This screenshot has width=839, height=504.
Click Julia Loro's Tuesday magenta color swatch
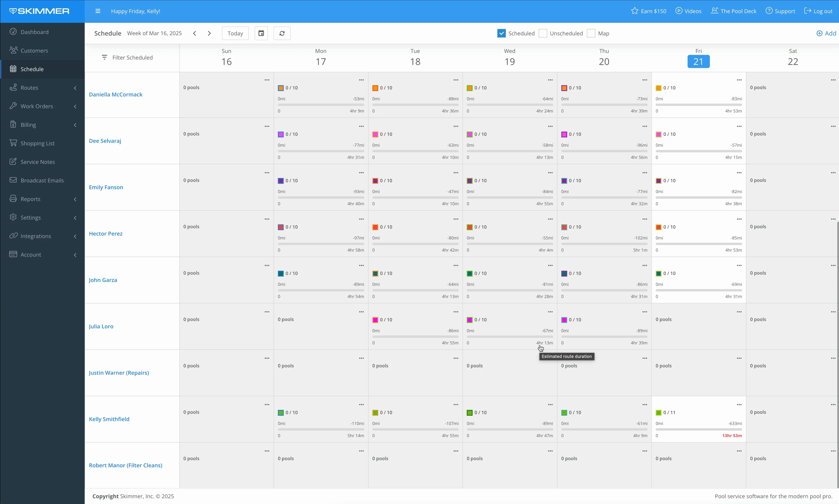[375, 320]
